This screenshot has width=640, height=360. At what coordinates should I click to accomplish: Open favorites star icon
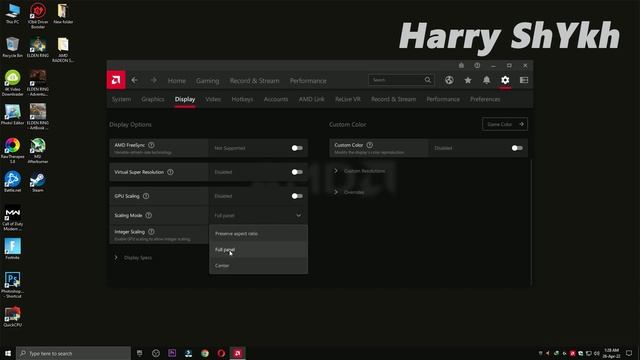tap(468, 80)
